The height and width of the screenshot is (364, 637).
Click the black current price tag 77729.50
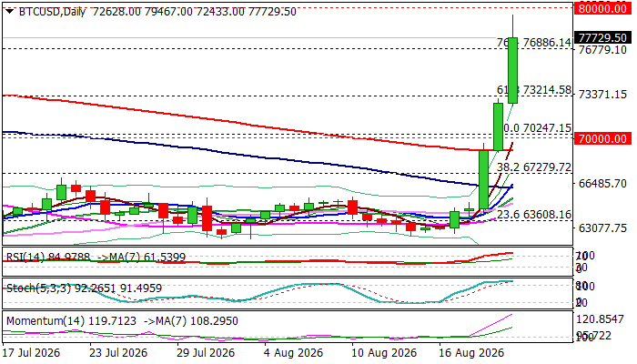point(602,38)
